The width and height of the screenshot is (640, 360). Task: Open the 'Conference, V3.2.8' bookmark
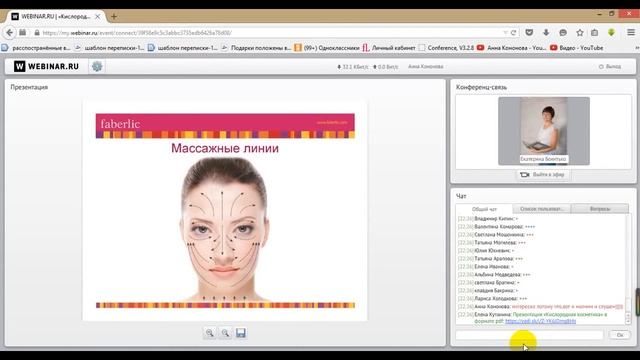tap(446, 48)
